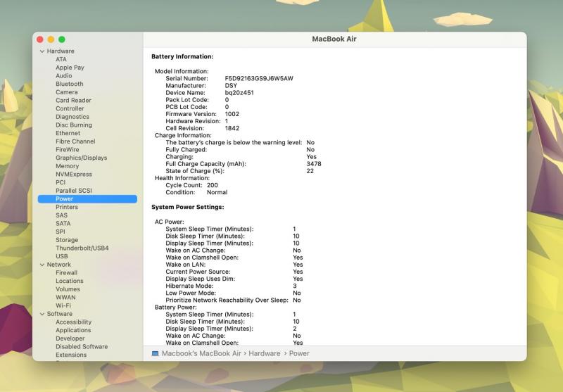Click Macbook's MacBook Air in path bar
This screenshot has width=563, height=392.
tap(201, 353)
